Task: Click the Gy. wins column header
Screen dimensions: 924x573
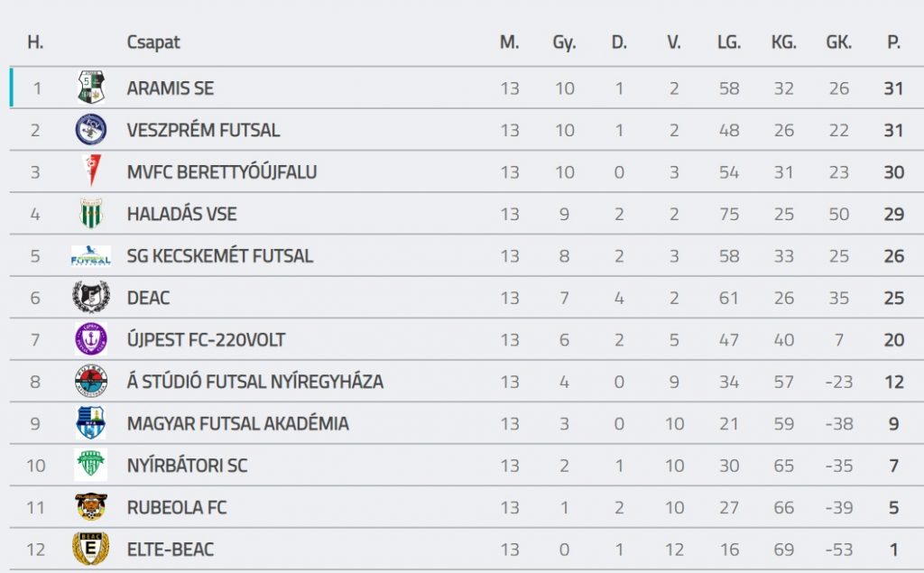Action: pyautogui.click(x=564, y=42)
